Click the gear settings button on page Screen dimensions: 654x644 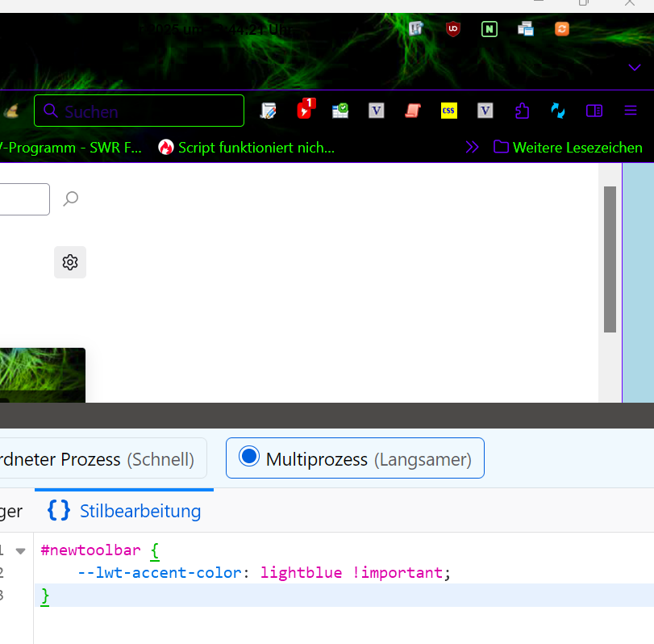click(x=70, y=262)
